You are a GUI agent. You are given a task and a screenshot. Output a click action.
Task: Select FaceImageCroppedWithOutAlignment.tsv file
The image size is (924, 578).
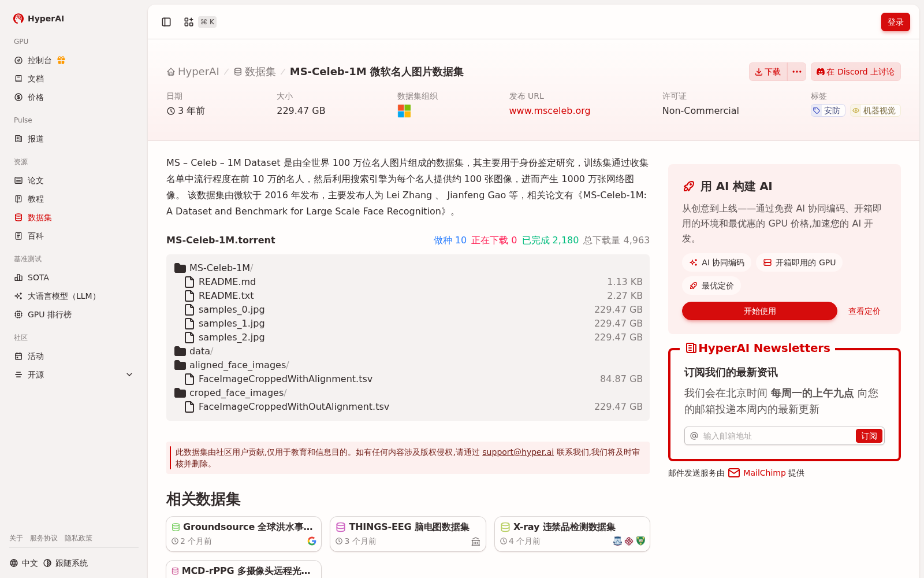pyautogui.click(x=408, y=406)
